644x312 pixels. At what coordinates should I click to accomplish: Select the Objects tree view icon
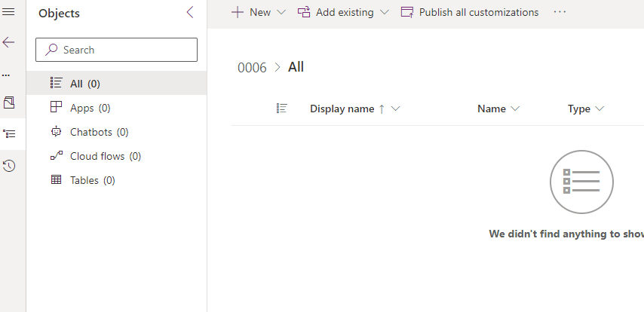click(9, 133)
